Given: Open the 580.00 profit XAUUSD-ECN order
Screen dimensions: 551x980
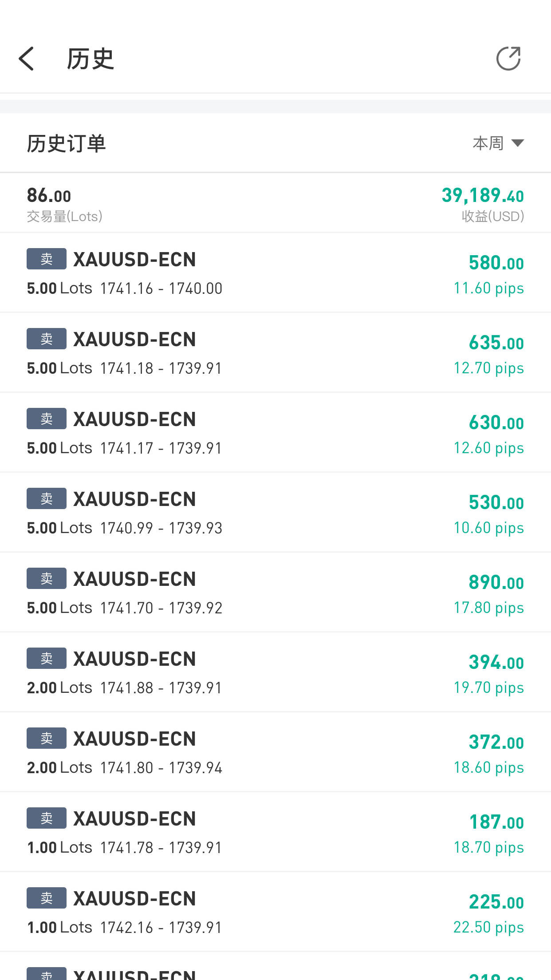Looking at the screenshot, I should point(275,273).
